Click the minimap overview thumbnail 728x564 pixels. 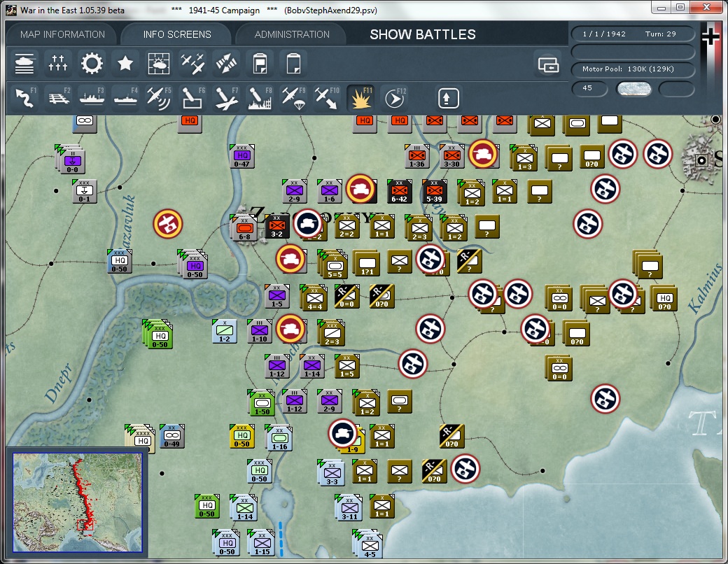(78, 502)
